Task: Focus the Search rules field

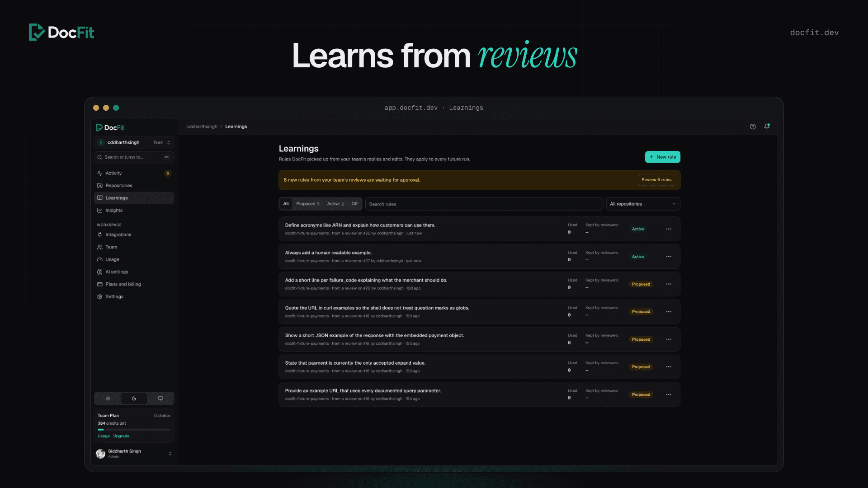Action: point(484,204)
